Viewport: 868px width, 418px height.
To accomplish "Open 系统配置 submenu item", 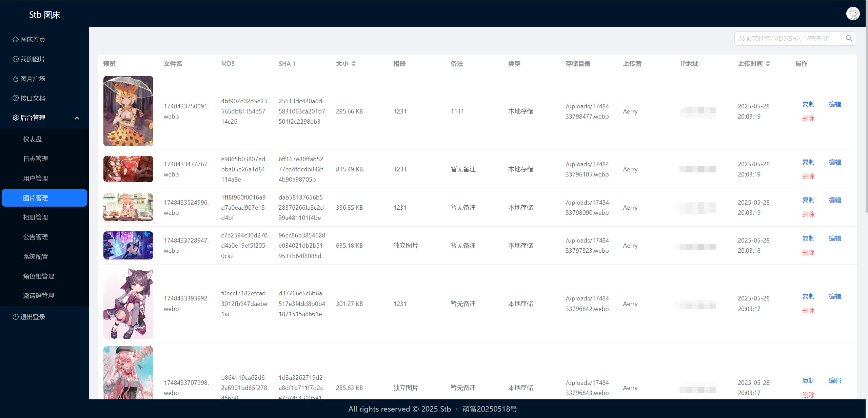I will click(36, 257).
